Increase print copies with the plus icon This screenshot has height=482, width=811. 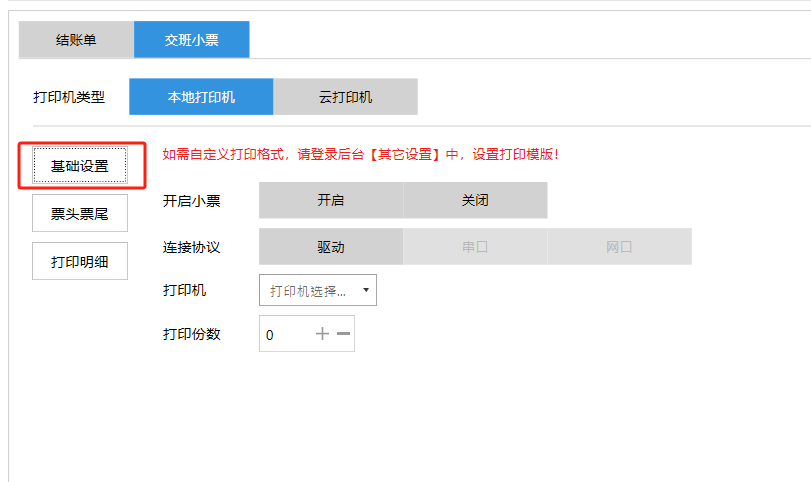(x=322, y=334)
